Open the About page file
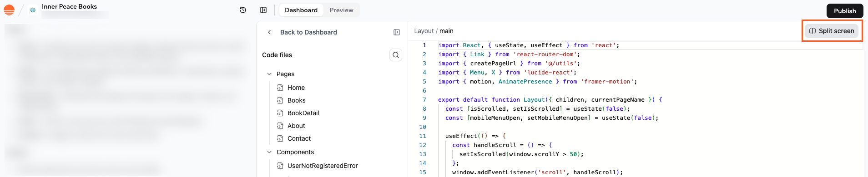The height and width of the screenshot is (177, 868). click(296, 126)
